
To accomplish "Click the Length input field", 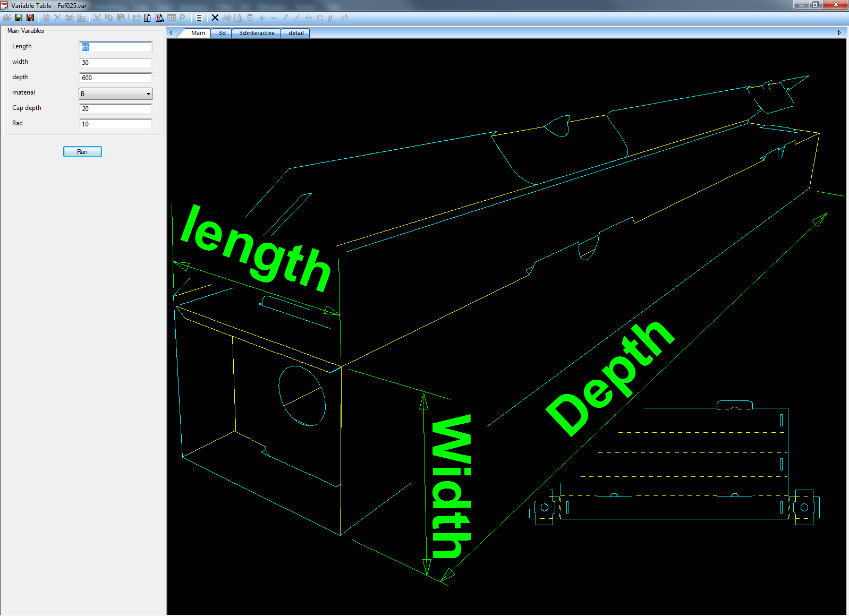I will 116,47.
